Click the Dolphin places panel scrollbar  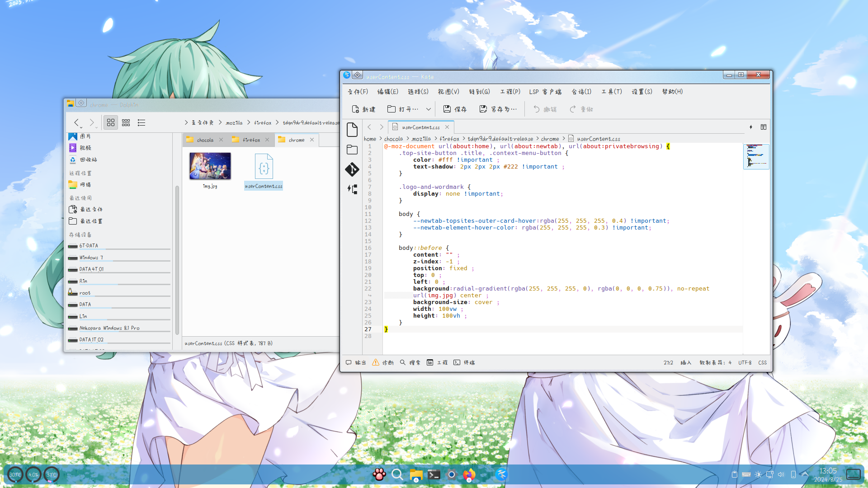[x=177, y=260]
